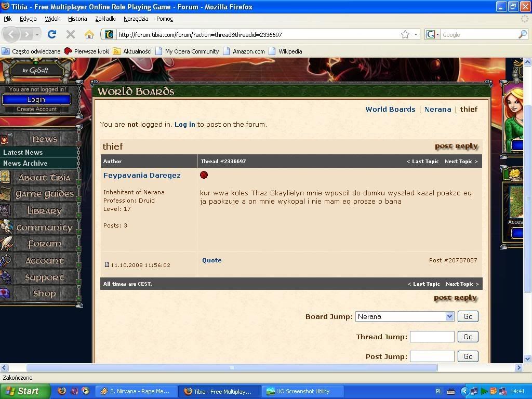Go back with the Firefox back arrow
The width and height of the screenshot is (532, 399).
[11, 34]
